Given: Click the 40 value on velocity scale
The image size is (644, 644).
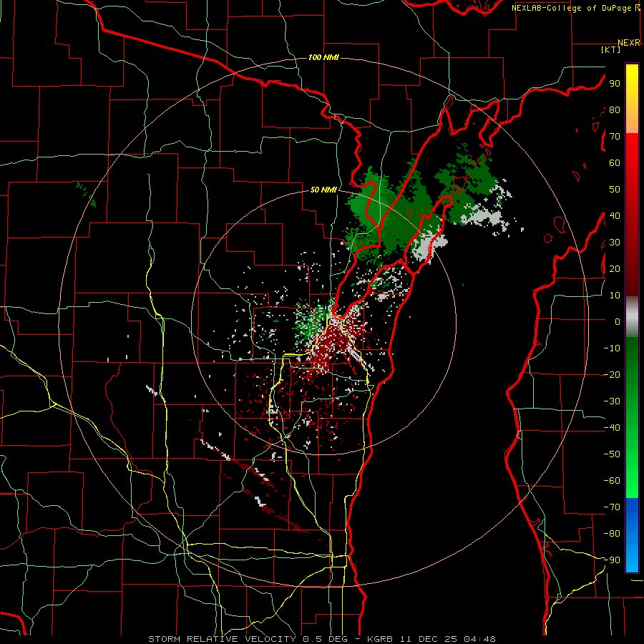Looking at the screenshot, I should click(x=615, y=215).
